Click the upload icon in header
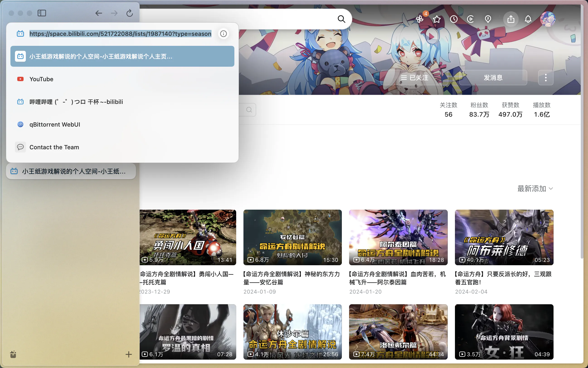This screenshot has width=588, height=368. click(511, 19)
